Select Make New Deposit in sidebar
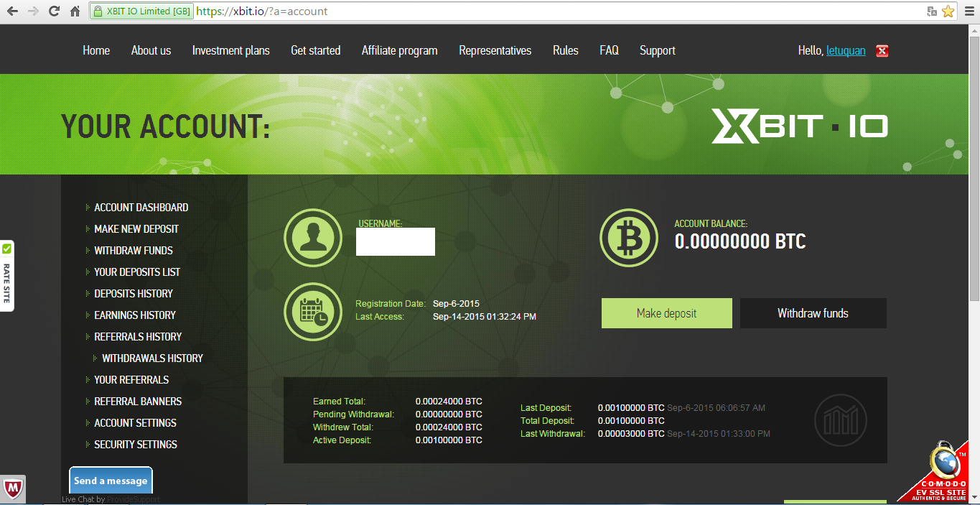This screenshot has height=505, width=980. click(x=136, y=229)
